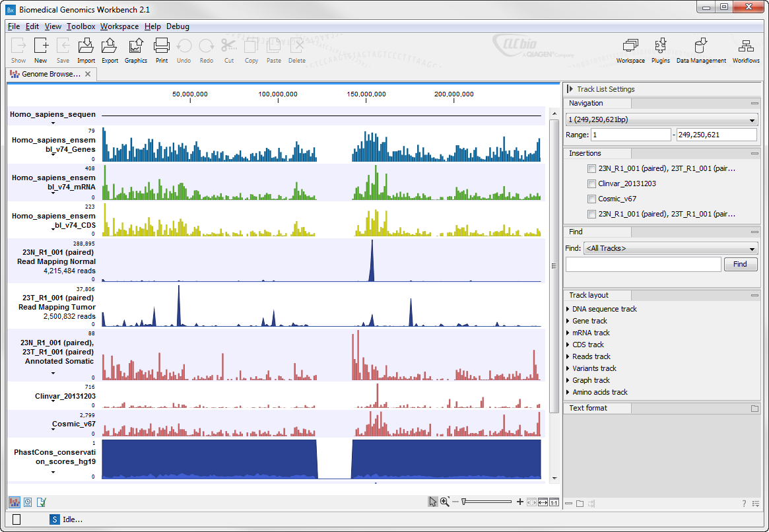Click Undo in the toolbar
769x532 pixels.
[184, 50]
